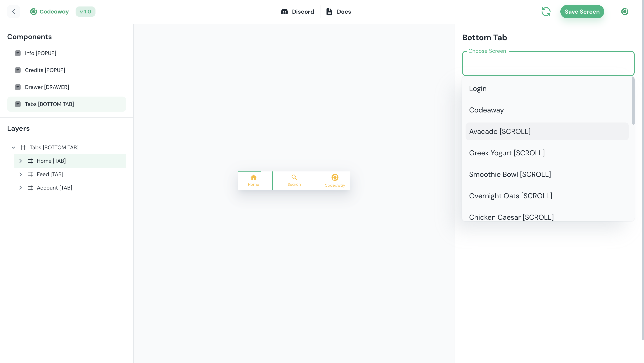Select the Drawer [DRAWER] component

click(47, 87)
